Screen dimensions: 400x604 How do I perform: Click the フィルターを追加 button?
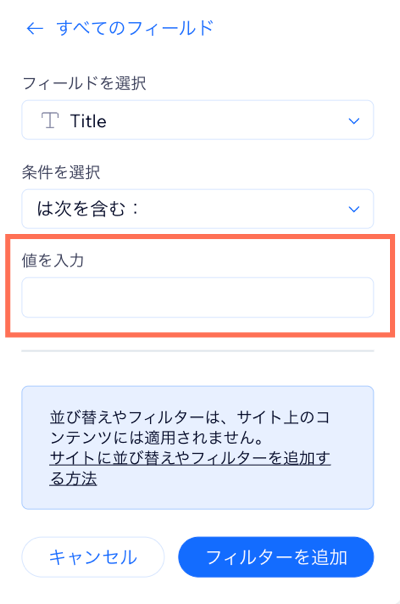click(276, 557)
